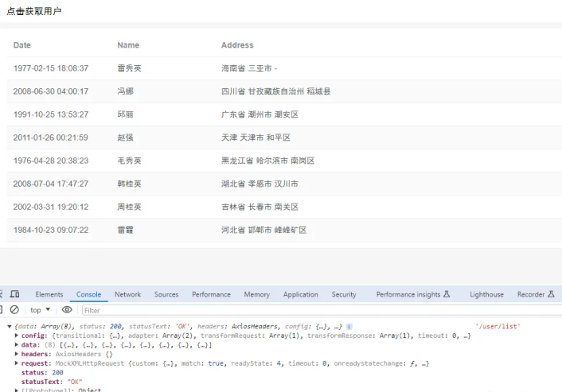Image resolution: width=562 pixels, height=392 pixels.
Task: Switch to the Elements tab
Action: coord(49,294)
